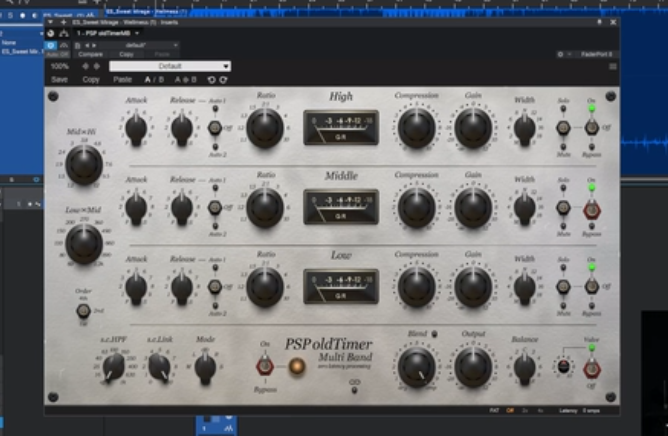Go to next preset arrow
Viewport: 668px width, 436px height.
pyautogui.click(x=94, y=45)
